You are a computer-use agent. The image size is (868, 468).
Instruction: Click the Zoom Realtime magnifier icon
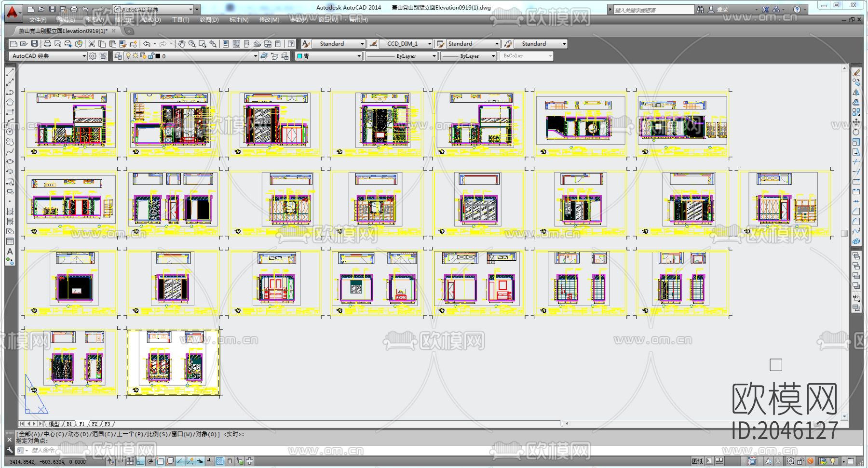192,44
